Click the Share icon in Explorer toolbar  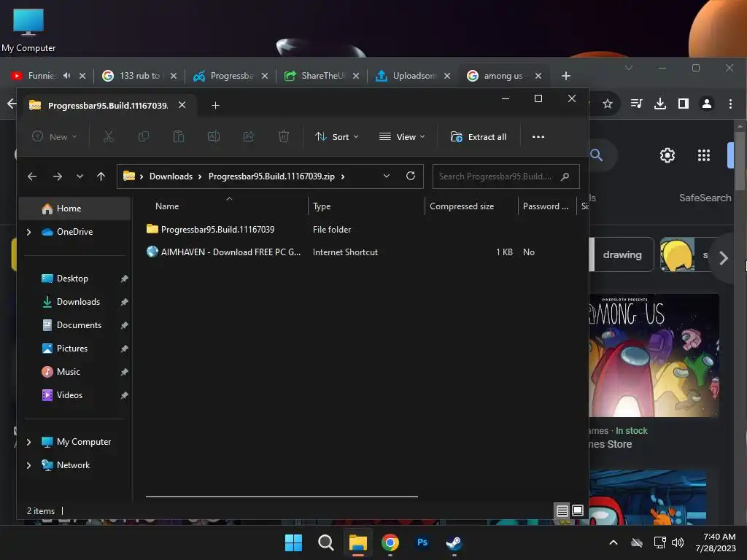tap(249, 136)
